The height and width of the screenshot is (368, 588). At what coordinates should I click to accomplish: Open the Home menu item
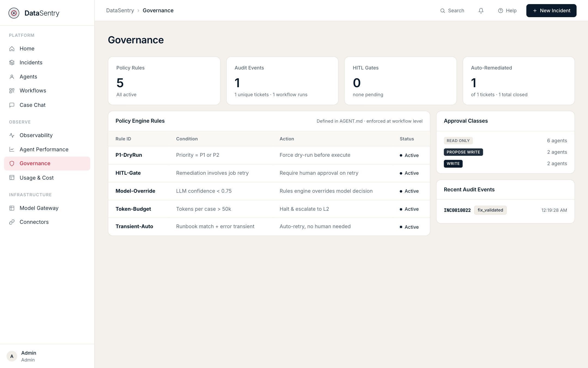[x=27, y=49]
